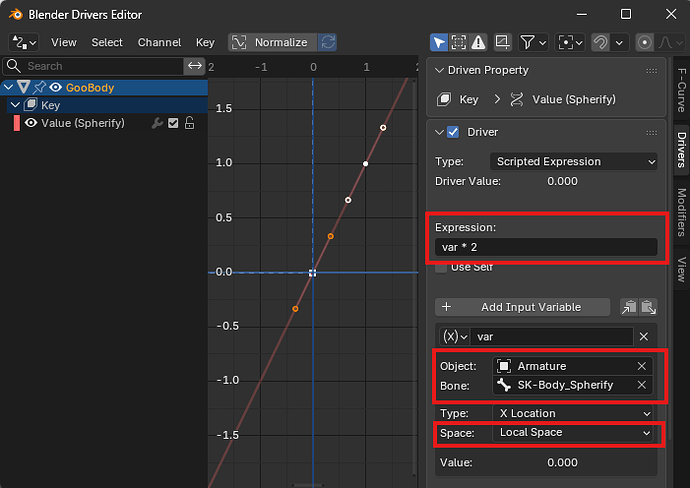Open the View menu

coord(64,42)
